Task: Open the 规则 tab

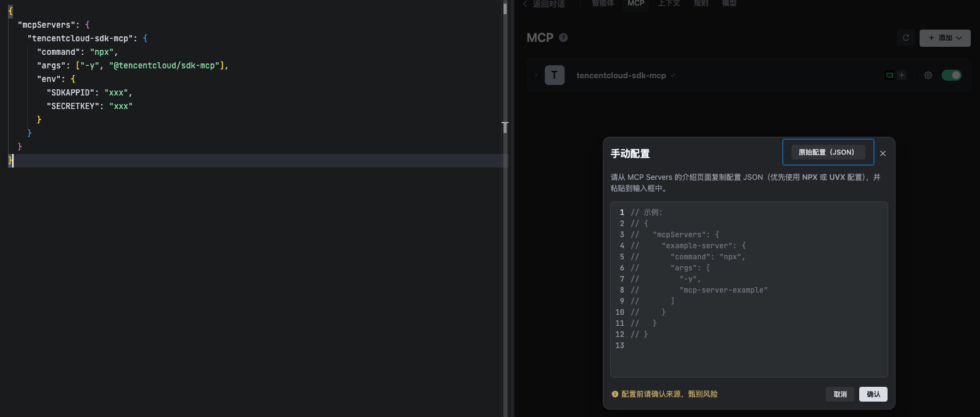Action: coord(701,4)
